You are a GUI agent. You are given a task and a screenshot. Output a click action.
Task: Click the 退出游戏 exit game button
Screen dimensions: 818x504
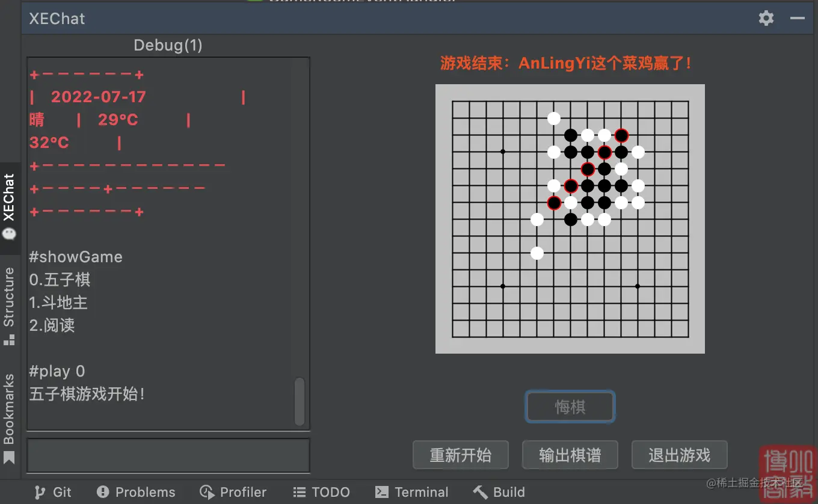pos(680,455)
